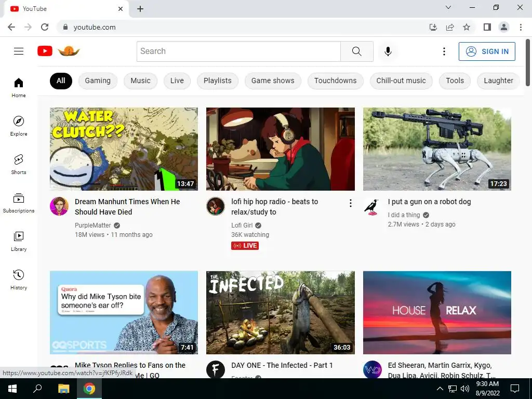
Task: Open Mike Tyson GQ Sports thumbnail
Action: pos(124,312)
